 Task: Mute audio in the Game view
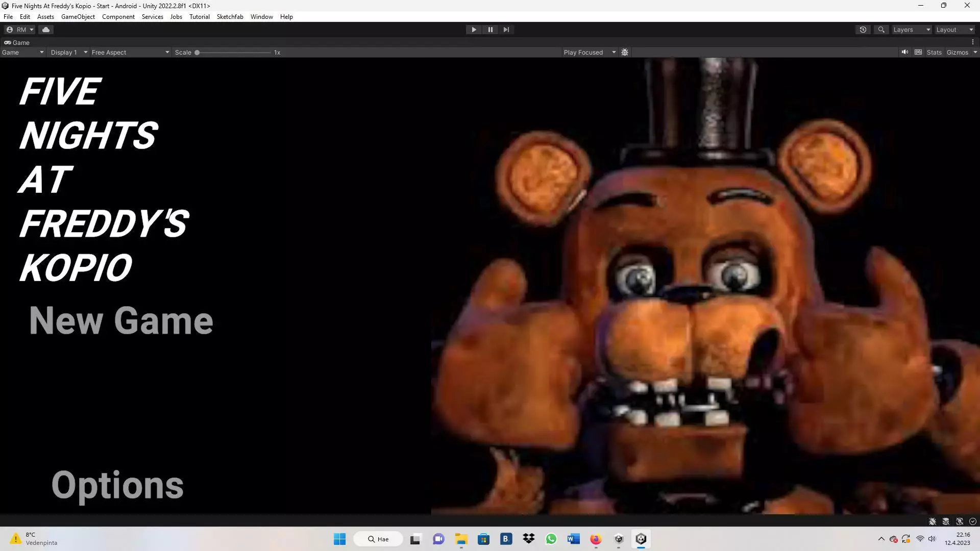[x=904, y=52]
